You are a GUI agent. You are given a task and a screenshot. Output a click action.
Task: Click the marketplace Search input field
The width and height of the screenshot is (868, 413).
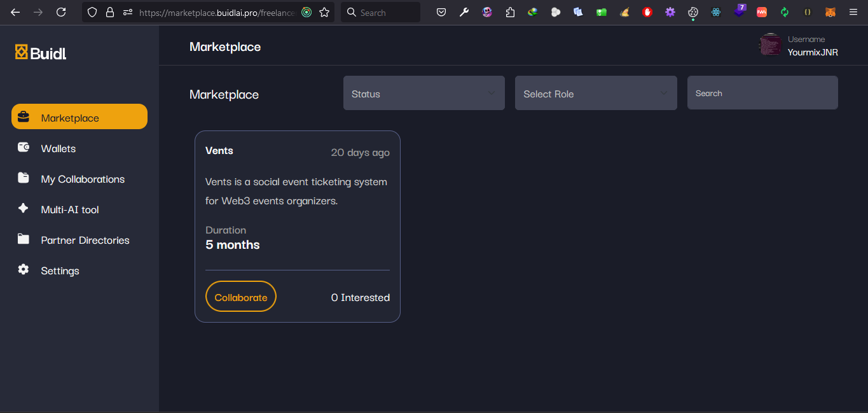click(762, 94)
